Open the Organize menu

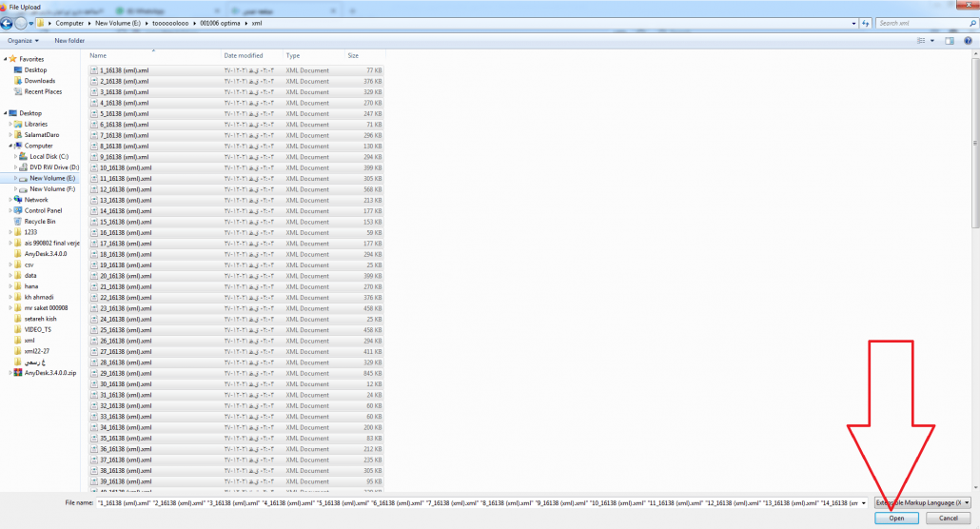point(24,41)
